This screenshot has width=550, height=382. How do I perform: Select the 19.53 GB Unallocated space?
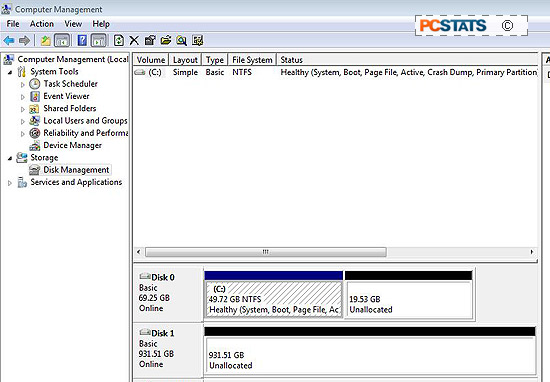tap(409, 294)
